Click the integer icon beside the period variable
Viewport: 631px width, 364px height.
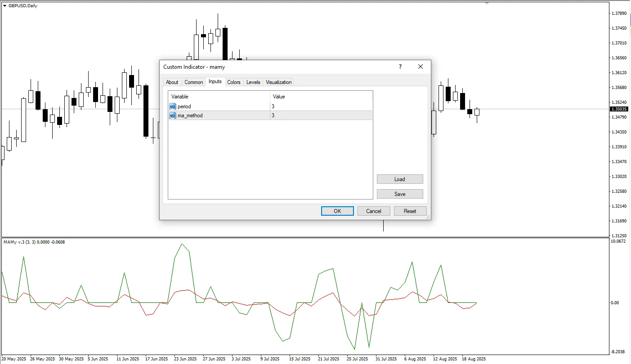click(173, 107)
